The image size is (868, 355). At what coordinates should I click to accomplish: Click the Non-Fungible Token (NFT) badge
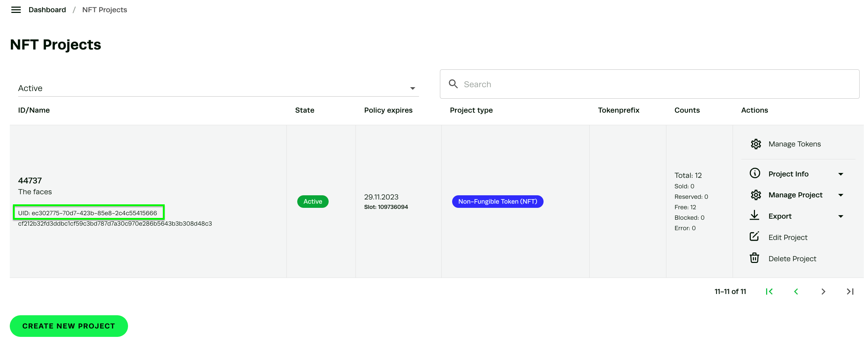(x=497, y=202)
